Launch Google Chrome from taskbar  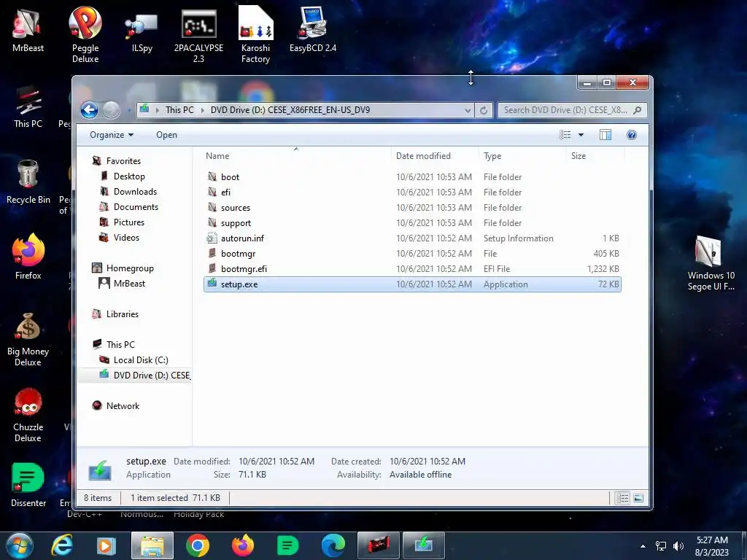[x=198, y=545]
